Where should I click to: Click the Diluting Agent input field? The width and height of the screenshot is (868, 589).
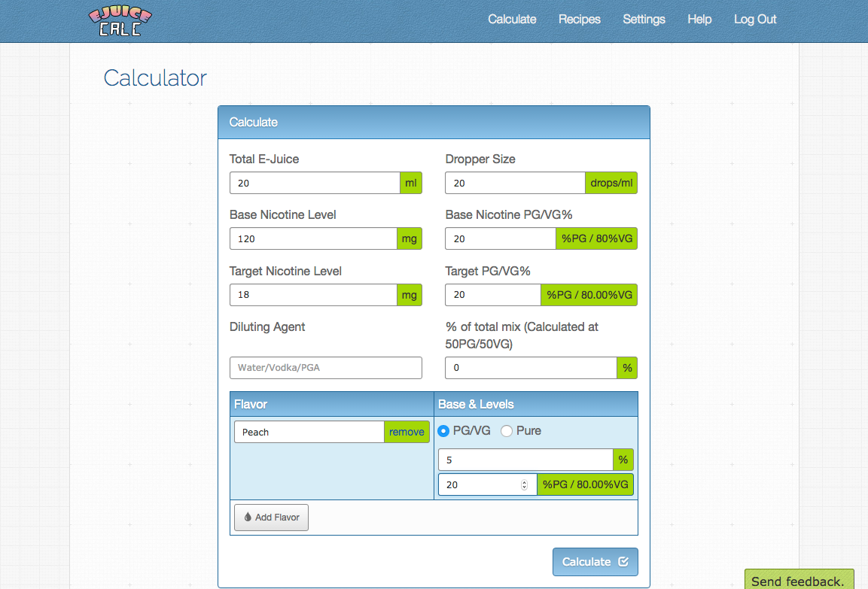point(325,368)
